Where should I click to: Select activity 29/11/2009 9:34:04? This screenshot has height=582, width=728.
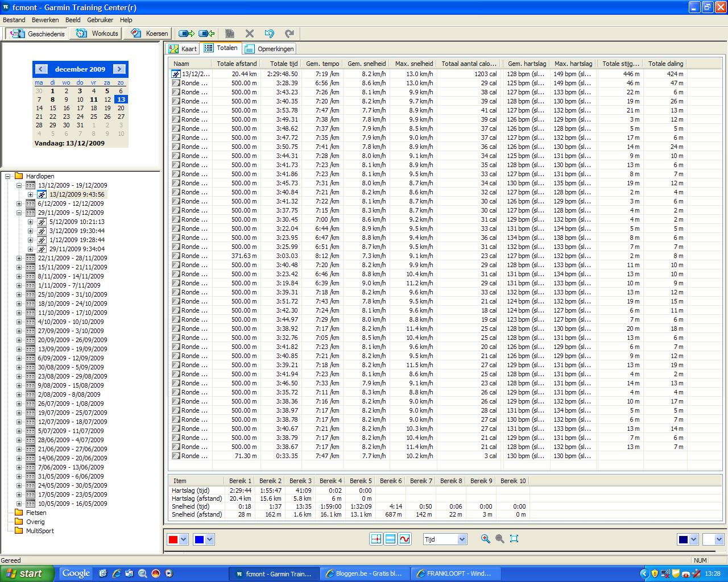(77, 249)
